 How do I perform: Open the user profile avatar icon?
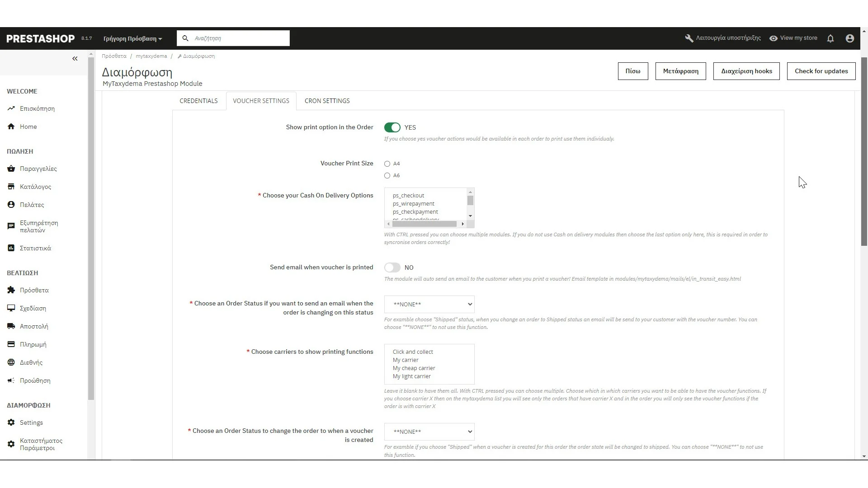850,38
